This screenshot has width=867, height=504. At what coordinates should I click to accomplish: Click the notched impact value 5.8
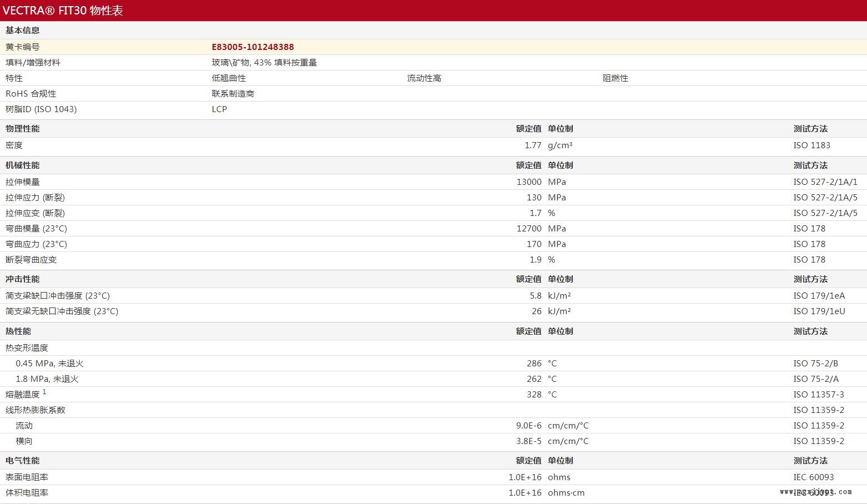click(x=536, y=296)
